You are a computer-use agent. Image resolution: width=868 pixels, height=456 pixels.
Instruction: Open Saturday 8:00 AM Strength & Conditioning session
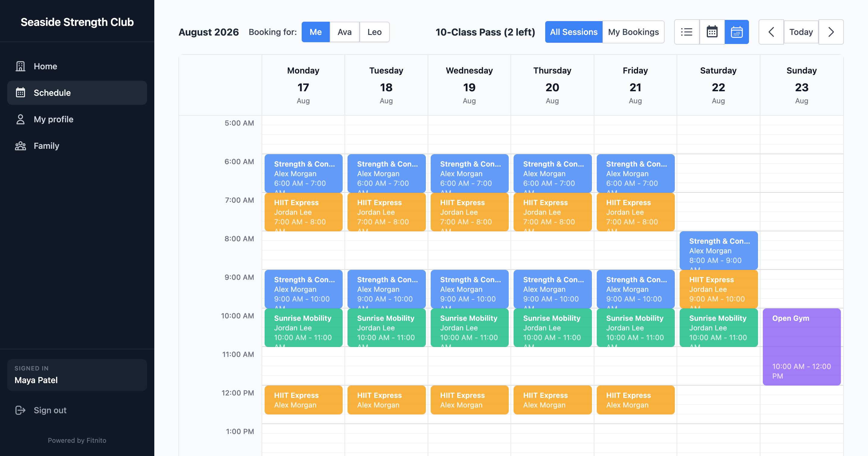click(x=719, y=251)
